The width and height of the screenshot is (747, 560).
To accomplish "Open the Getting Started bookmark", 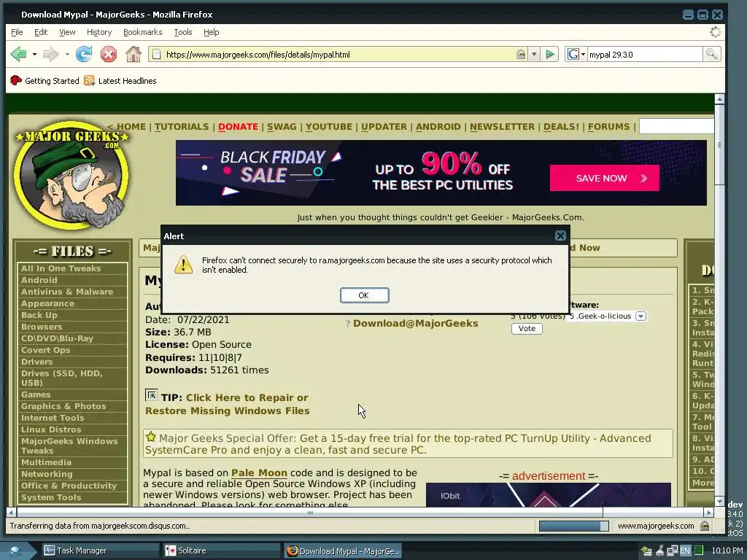I will click(52, 81).
